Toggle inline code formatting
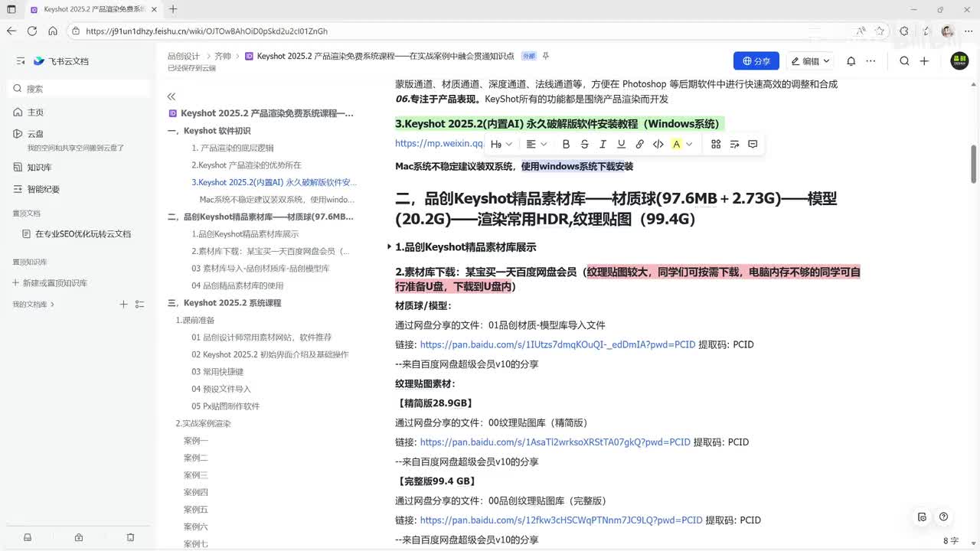This screenshot has height=551, width=980. coord(658,144)
